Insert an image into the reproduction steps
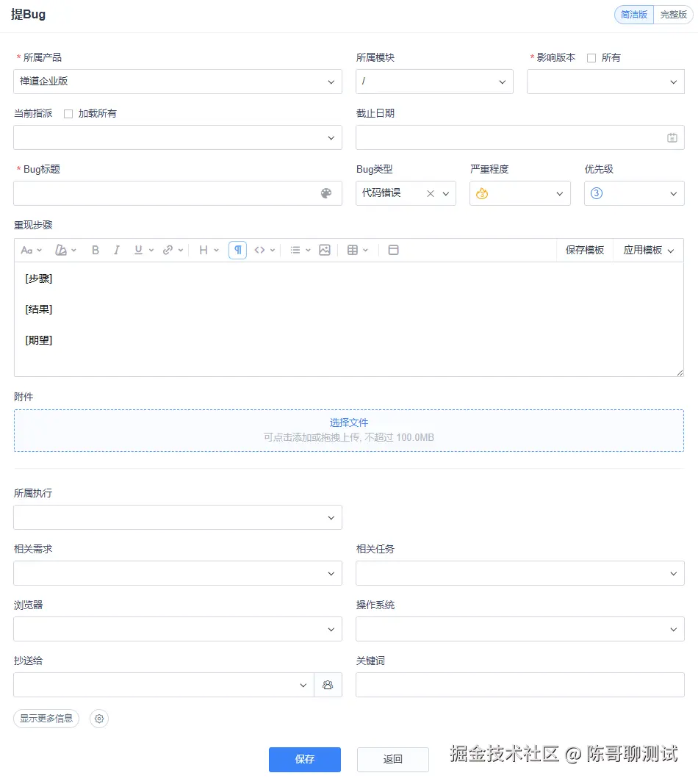This screenshot has width=698, height=784. tap(325, 250)
